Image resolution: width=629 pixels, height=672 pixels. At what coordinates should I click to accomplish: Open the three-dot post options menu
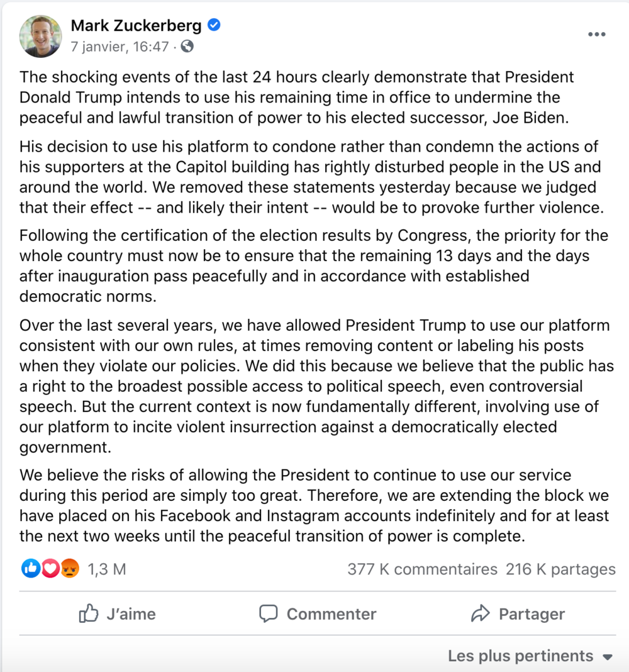click(596, 35)
